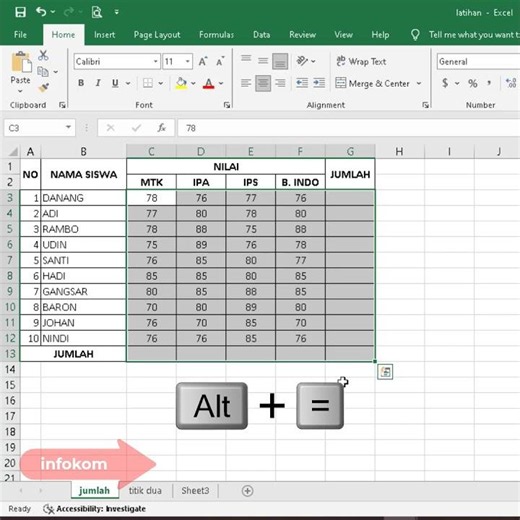Image resolution: width=520 pixels, height=520 pixels.
Task: Click the Cut scissors icon
Action: (x=43, y=55)
